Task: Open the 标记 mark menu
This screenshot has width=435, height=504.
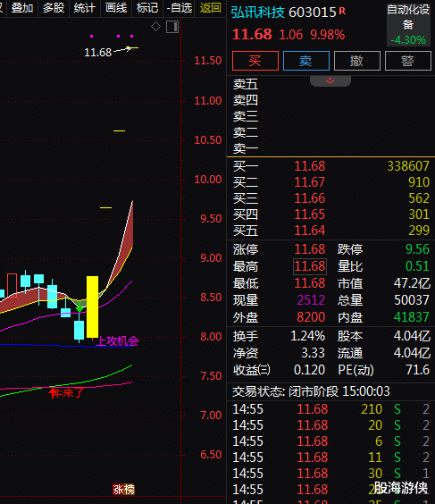Action: tap(147, 8)
